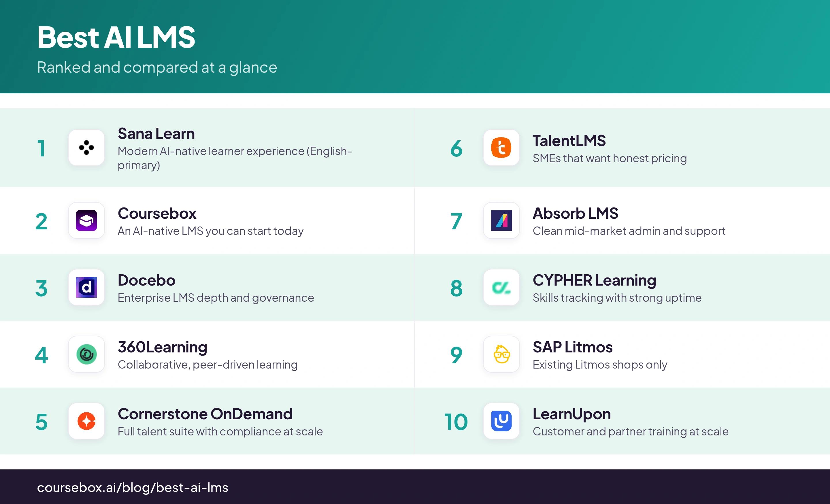Image resolution: width=830 pixels, height=504 pixels.
Task: Click 'Ranked and compared at a glance' subtitle
Action: (157, 67)
